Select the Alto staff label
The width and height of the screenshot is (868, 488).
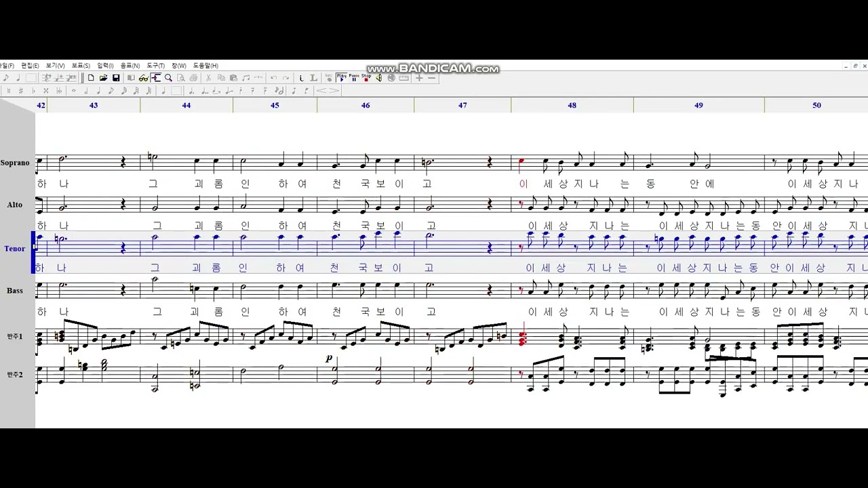pos(15,205)
